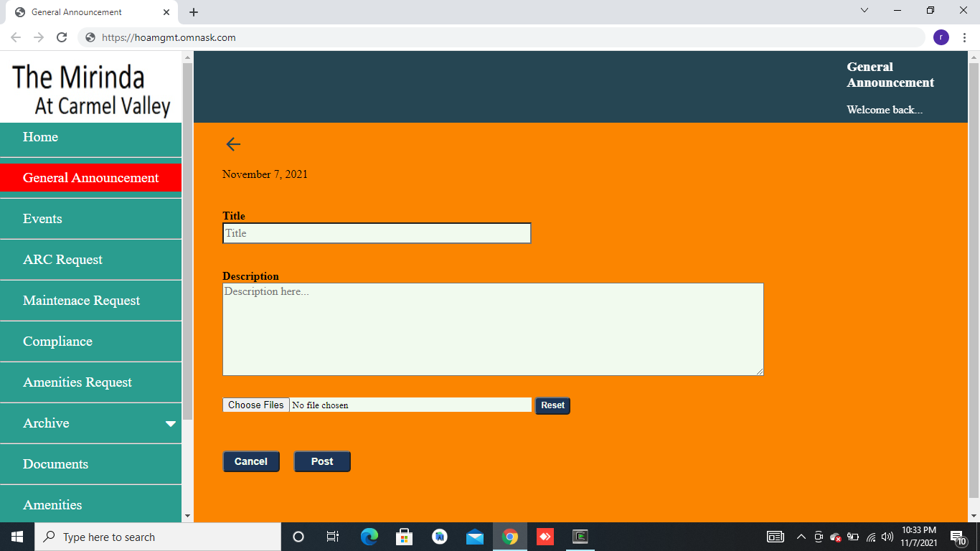Expand the Archive submenu arrow
This screenshot has height=551, width=980.
pyautogui.click(x=171, y=424)
